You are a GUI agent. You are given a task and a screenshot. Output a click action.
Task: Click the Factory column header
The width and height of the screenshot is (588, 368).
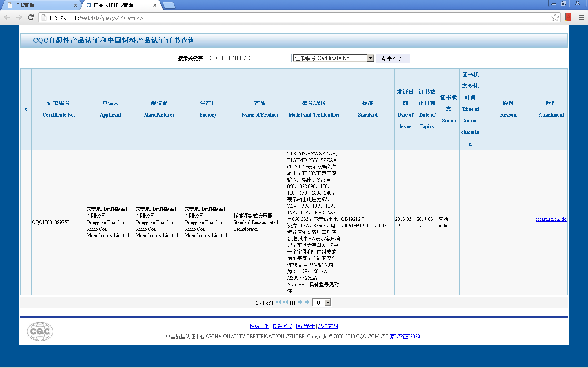[208, 109]
